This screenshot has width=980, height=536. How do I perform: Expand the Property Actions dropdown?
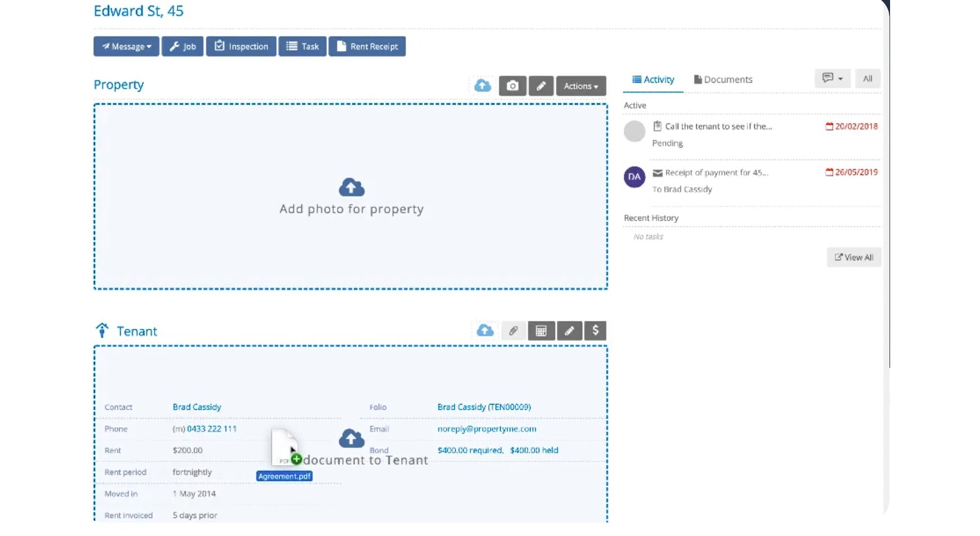581,86
